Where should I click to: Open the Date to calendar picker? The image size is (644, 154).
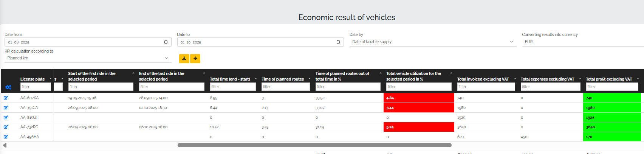point(338,42)
